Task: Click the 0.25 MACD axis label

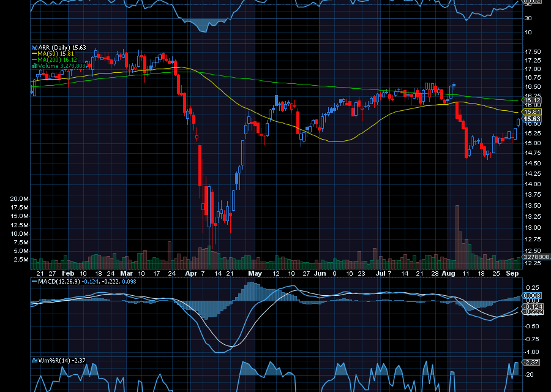Action: tap(533, 288)
